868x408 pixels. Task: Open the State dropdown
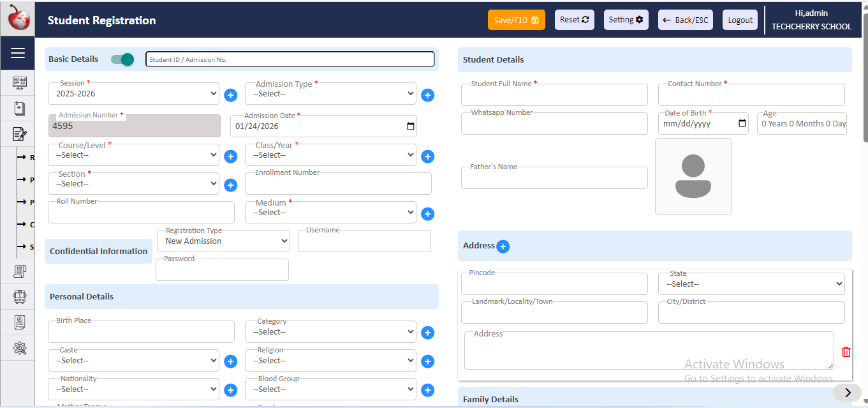tap(751, 284)
